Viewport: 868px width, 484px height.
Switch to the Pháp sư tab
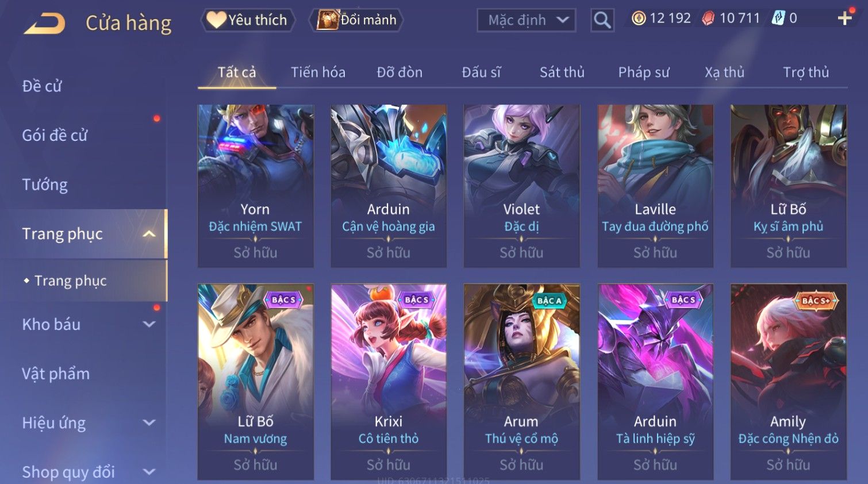click(x=644, y=72)
